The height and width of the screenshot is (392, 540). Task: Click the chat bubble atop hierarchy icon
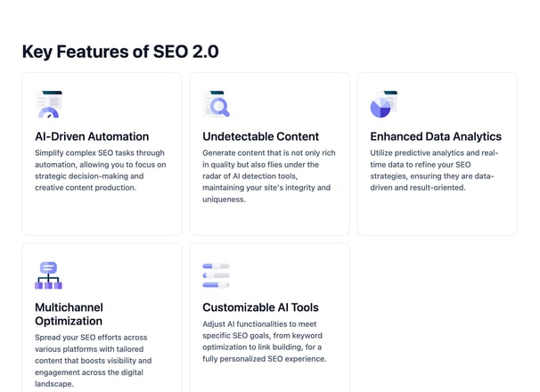click(x=48, y=267)
